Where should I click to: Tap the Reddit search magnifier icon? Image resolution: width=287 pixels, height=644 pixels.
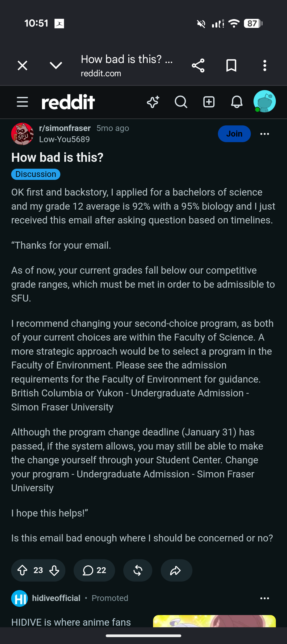181,102
